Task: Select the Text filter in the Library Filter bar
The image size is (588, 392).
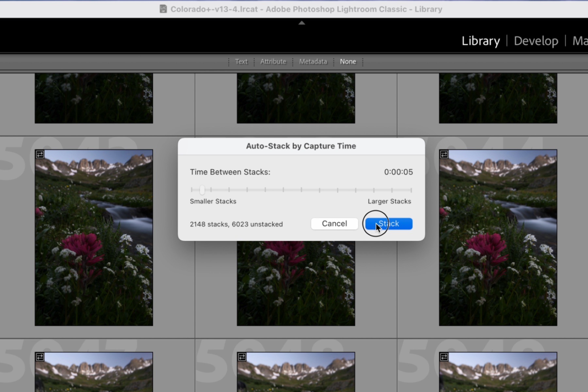Action: click(x=241, y=61)
